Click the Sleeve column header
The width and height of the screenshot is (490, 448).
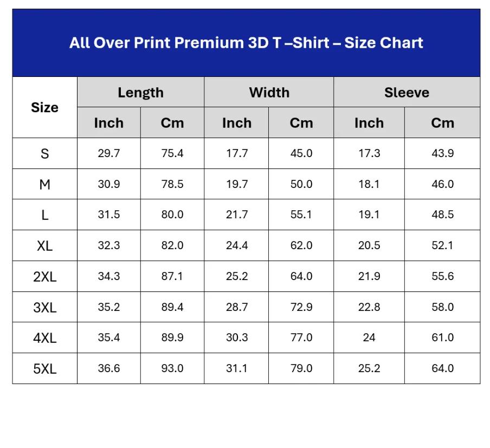tap(407, 92)
